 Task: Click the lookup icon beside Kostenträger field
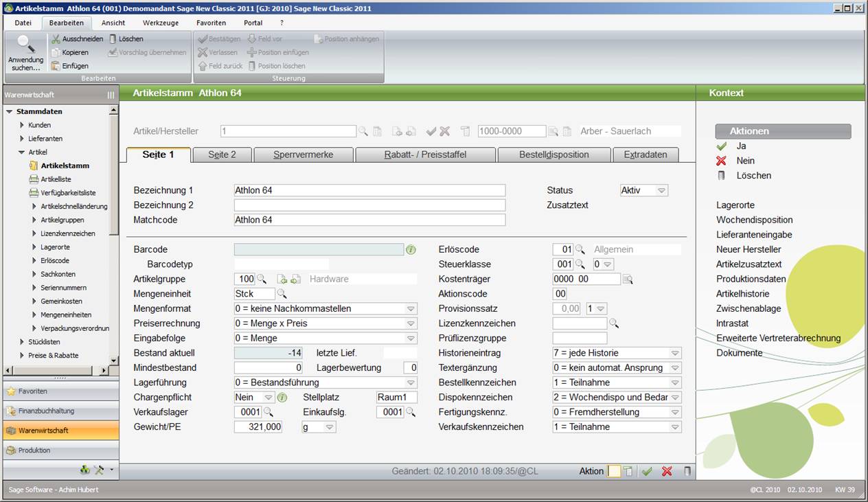click(628, 279)
